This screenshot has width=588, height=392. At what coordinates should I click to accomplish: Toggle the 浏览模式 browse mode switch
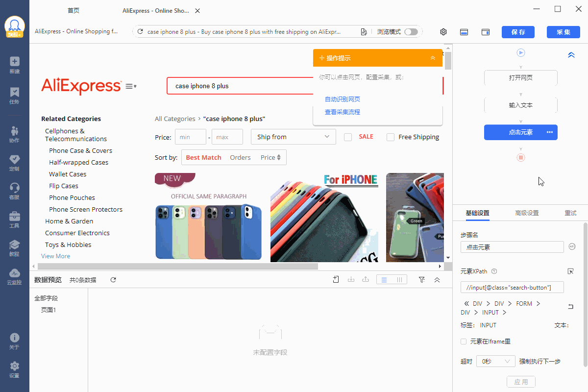click(411, 32)
